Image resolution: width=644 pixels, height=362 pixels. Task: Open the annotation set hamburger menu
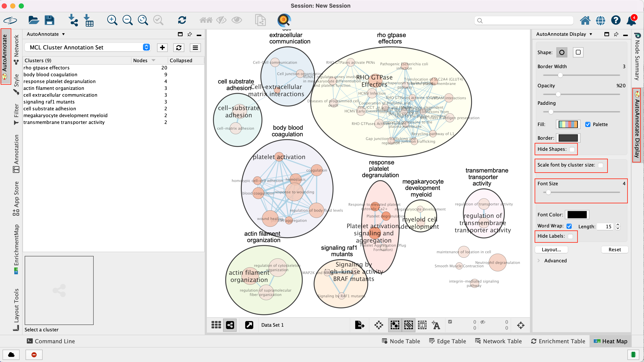coord(195,47)
